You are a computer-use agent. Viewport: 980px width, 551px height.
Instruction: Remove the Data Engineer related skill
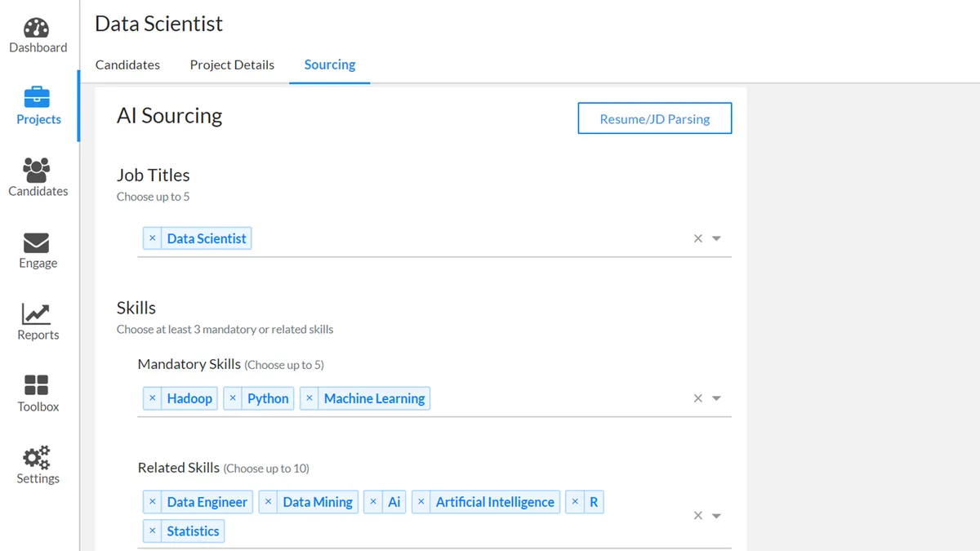(153, 502)
